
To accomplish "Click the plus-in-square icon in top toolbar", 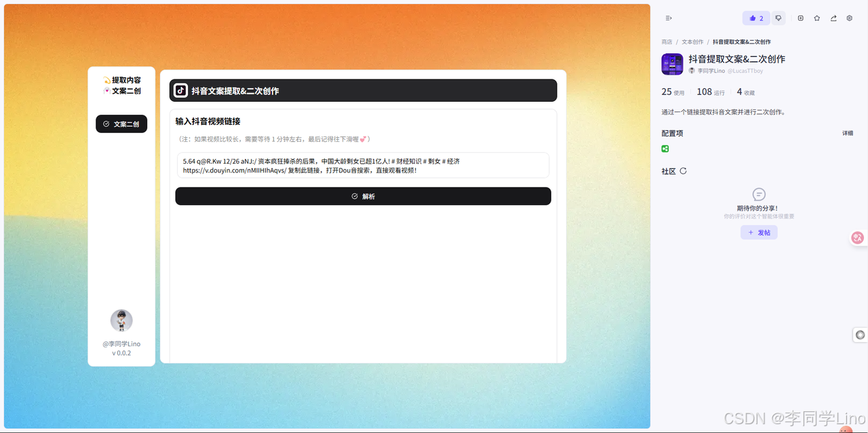I will (x=801, y=18).
